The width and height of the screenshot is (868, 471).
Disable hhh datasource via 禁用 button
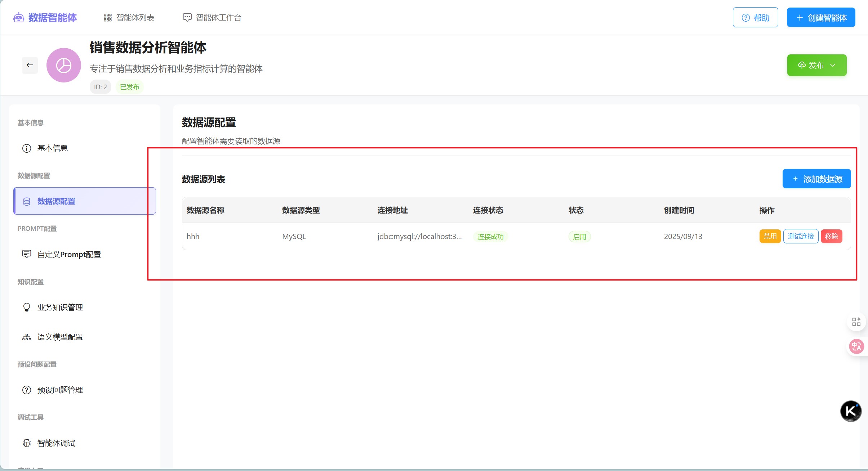click(x=770, y=236)
